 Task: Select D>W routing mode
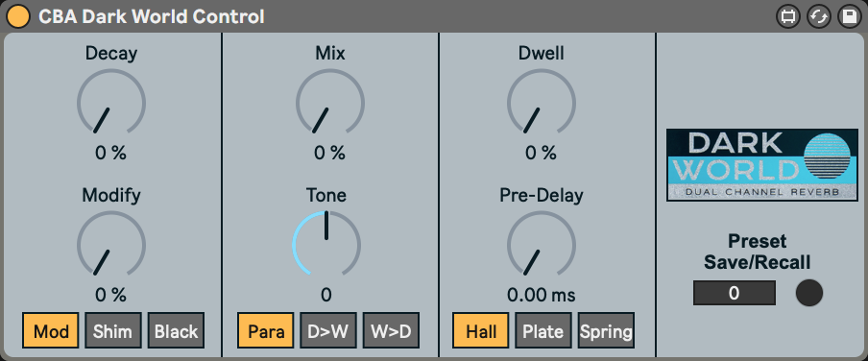pyautogui.click(x=328, y=331)
